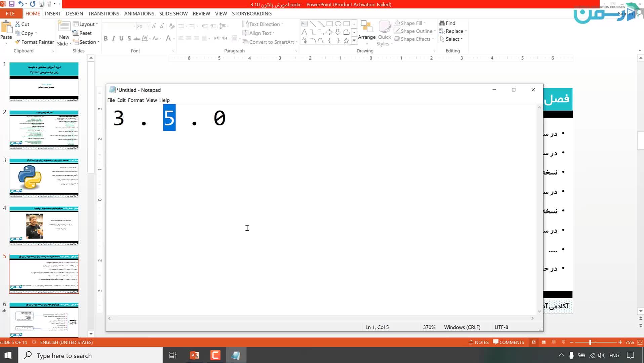Toggle the Comments pane in status bar
The image size is (644, 363).
[x=509, y=342]
